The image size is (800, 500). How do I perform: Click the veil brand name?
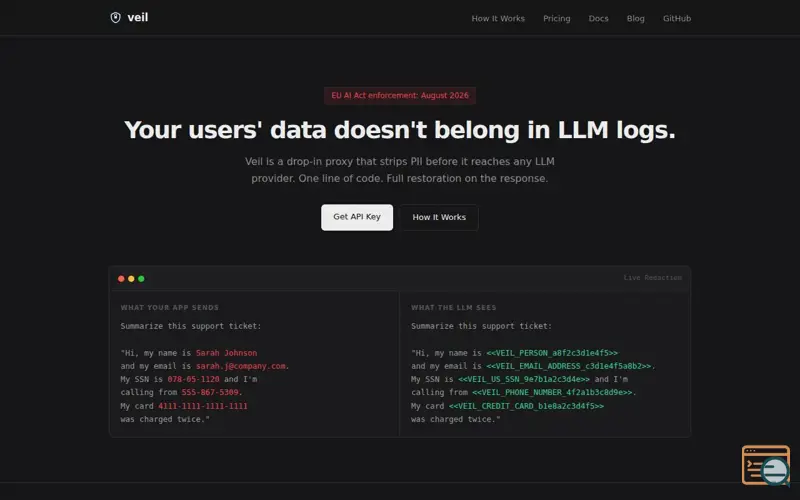[138, 17]
